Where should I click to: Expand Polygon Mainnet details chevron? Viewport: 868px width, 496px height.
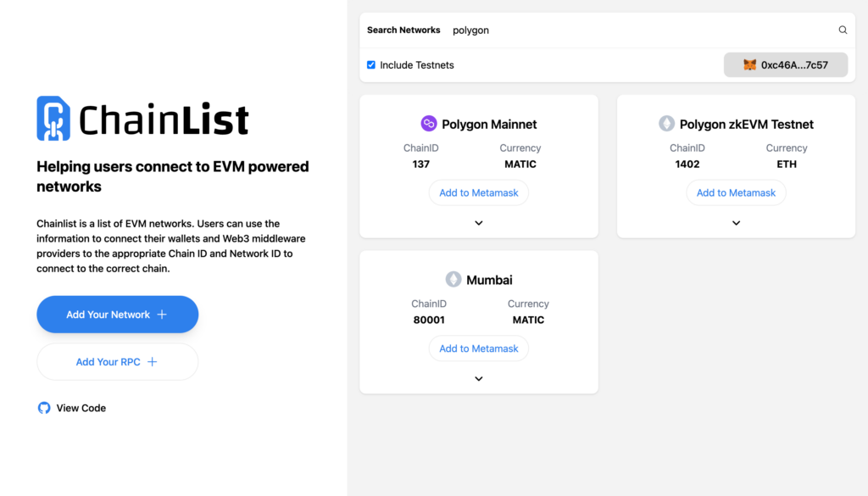pos(479,223)
